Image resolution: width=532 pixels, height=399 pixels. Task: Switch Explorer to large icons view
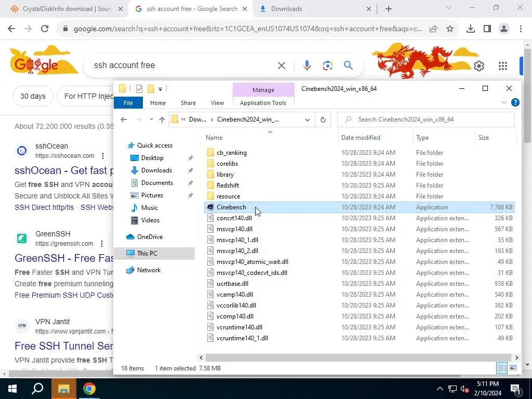[513, 368]
